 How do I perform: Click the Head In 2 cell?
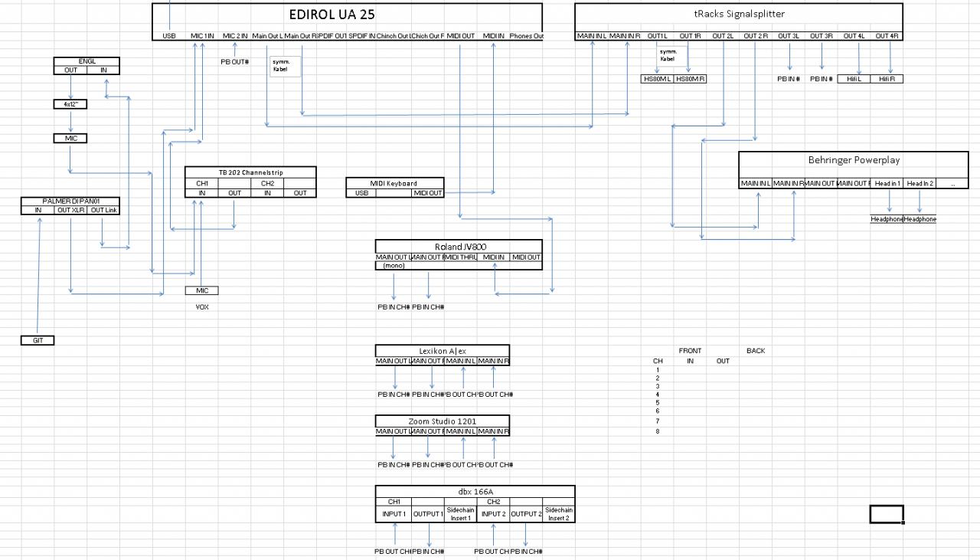[920, 184]
